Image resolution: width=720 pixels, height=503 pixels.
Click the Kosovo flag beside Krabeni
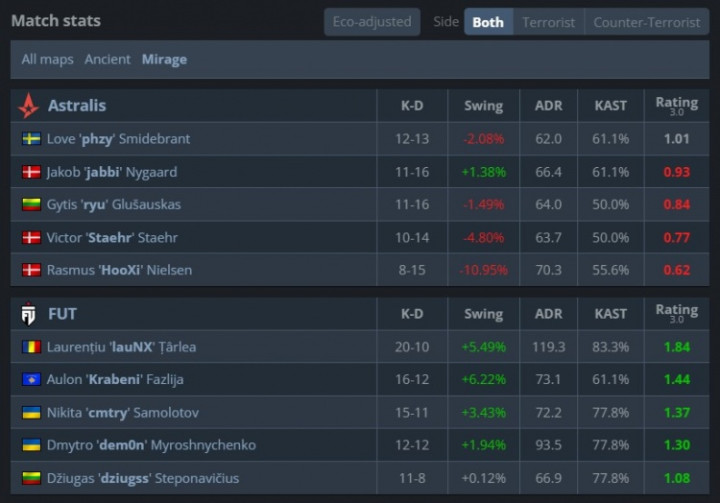[31, 380]
